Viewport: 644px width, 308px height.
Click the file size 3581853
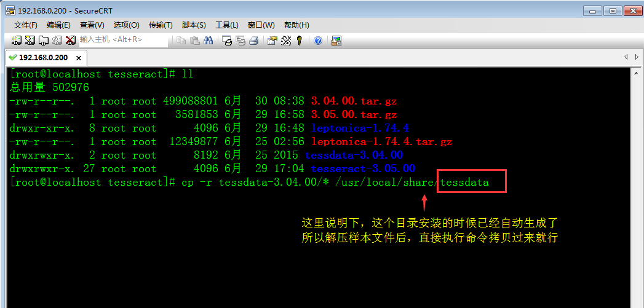pos(196,114)
